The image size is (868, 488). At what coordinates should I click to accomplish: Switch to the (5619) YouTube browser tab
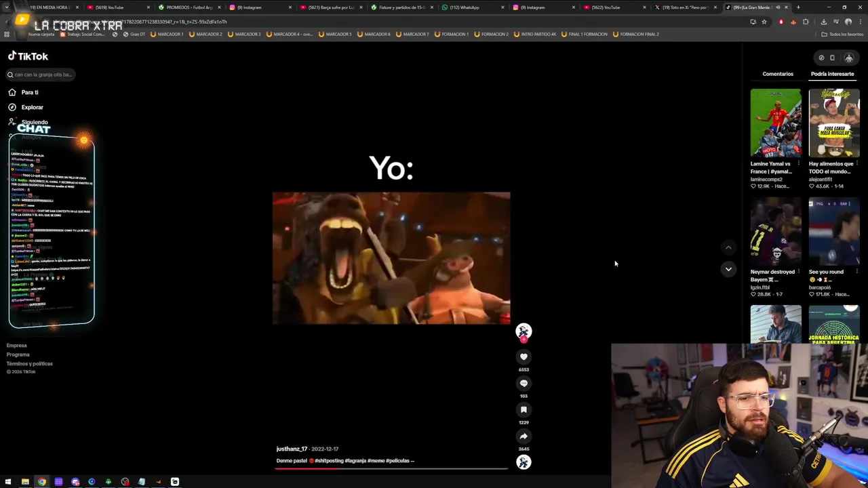tap(117, 7)
